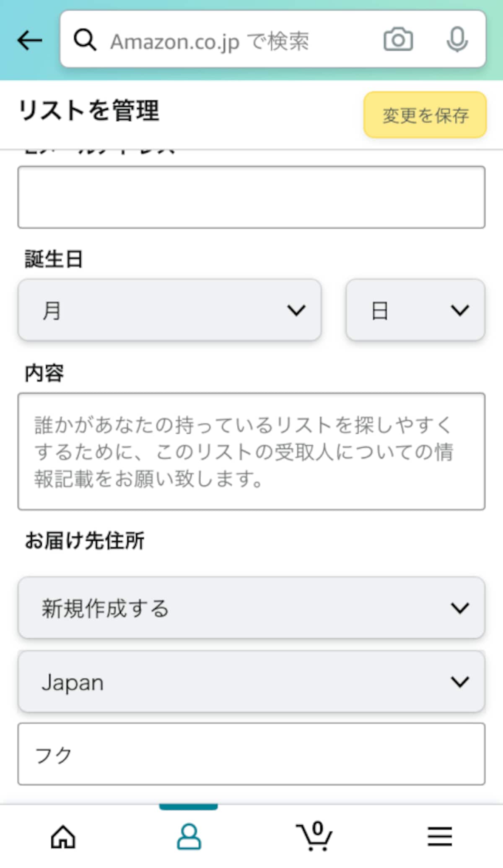Open the shopping cart icon
The height and width of the screenshot is (868, 503).
[x=314, y=836]
